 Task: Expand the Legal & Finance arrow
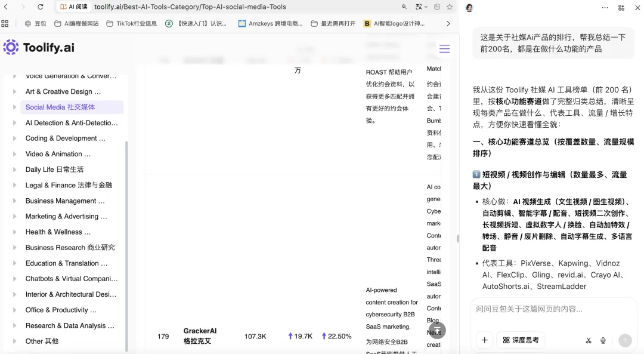pyautogui.click(x=14, y=185)
